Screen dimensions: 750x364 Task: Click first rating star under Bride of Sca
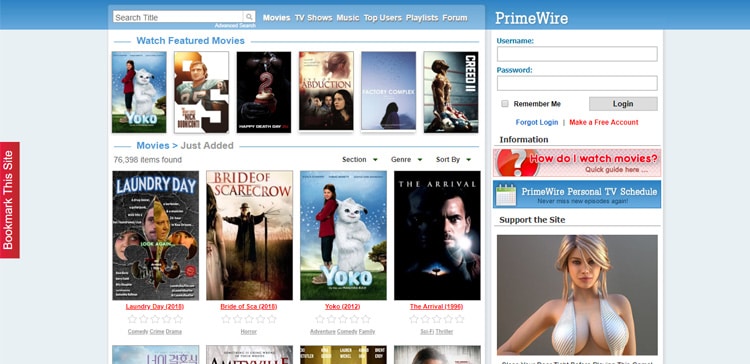coord(226,319)
